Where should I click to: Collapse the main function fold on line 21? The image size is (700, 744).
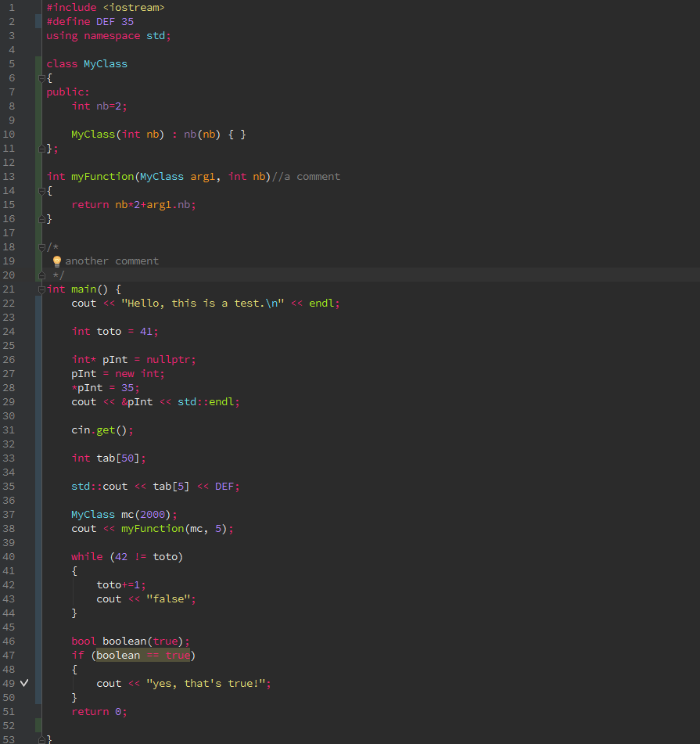pyautogui.click(x=41, y=289)
